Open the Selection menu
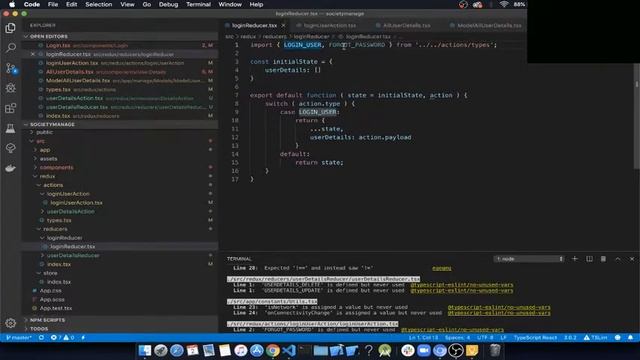 [98, 4]
